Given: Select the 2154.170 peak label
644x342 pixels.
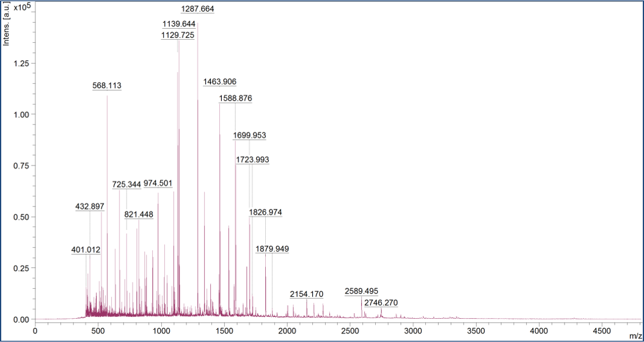Looking at the screenshot, I should tap(306, 294).
